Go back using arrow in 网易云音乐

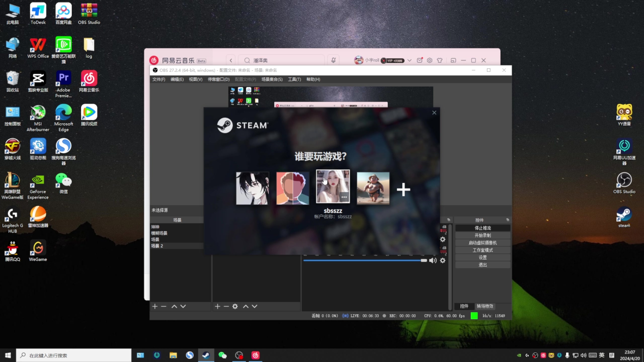coord(231,60)
